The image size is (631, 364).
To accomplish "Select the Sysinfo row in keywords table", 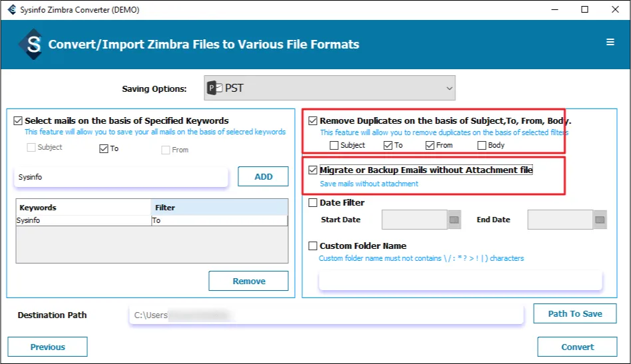I will (84, 220).
